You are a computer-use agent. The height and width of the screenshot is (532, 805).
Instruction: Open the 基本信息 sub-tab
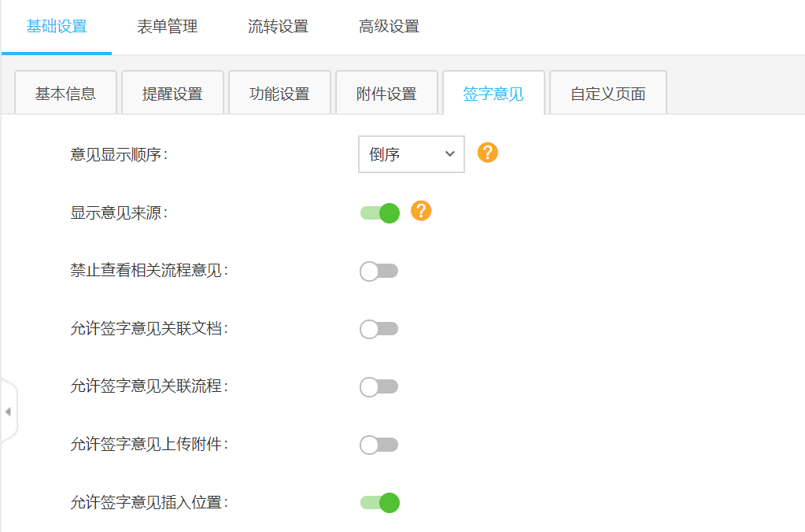66,94
